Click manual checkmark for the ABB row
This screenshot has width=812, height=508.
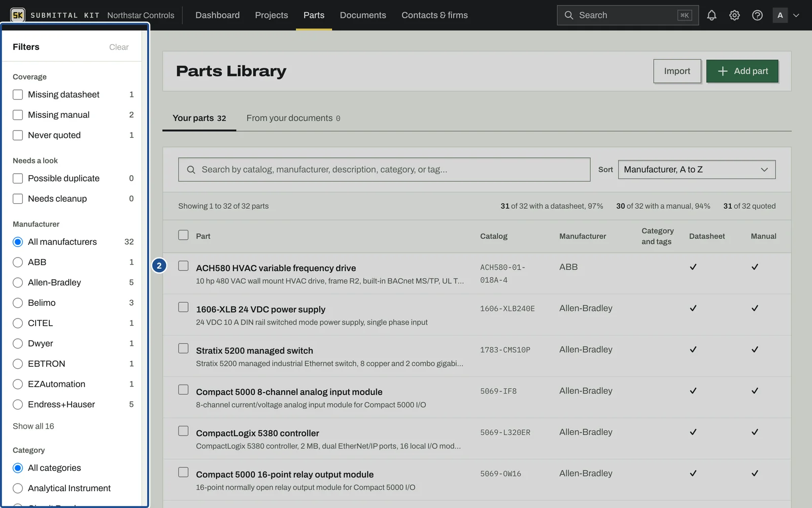point(755,267)
